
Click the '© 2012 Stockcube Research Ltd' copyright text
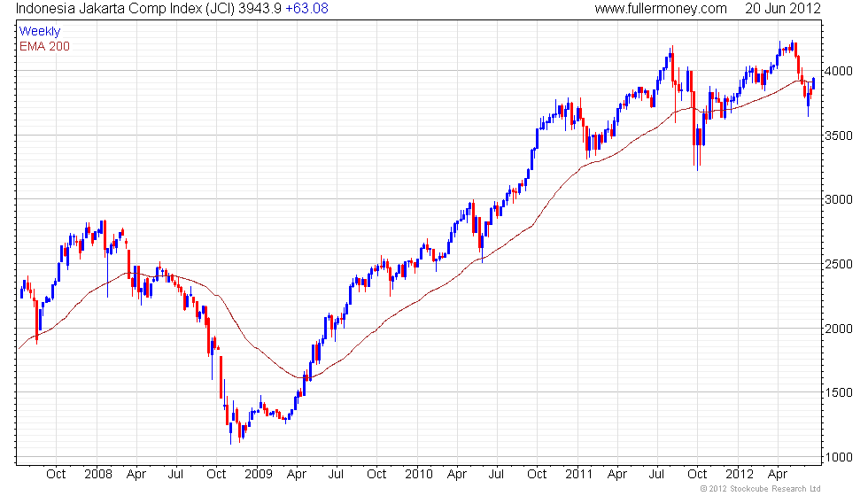[x=761, y=489]
